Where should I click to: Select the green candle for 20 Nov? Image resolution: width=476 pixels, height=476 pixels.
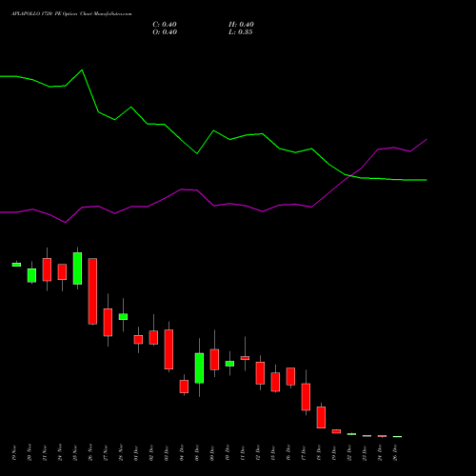tap(31, 275)
